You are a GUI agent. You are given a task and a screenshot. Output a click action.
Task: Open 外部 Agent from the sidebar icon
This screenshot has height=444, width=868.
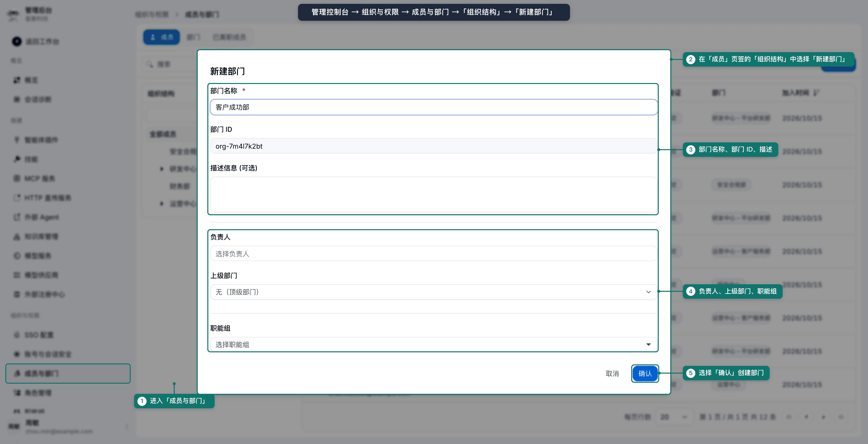(x=17, y=217)
